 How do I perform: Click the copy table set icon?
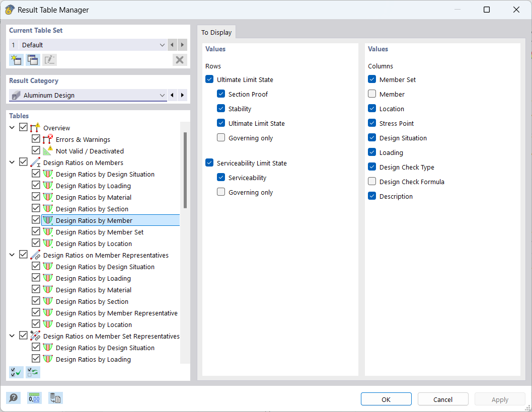tap(33, 60)
